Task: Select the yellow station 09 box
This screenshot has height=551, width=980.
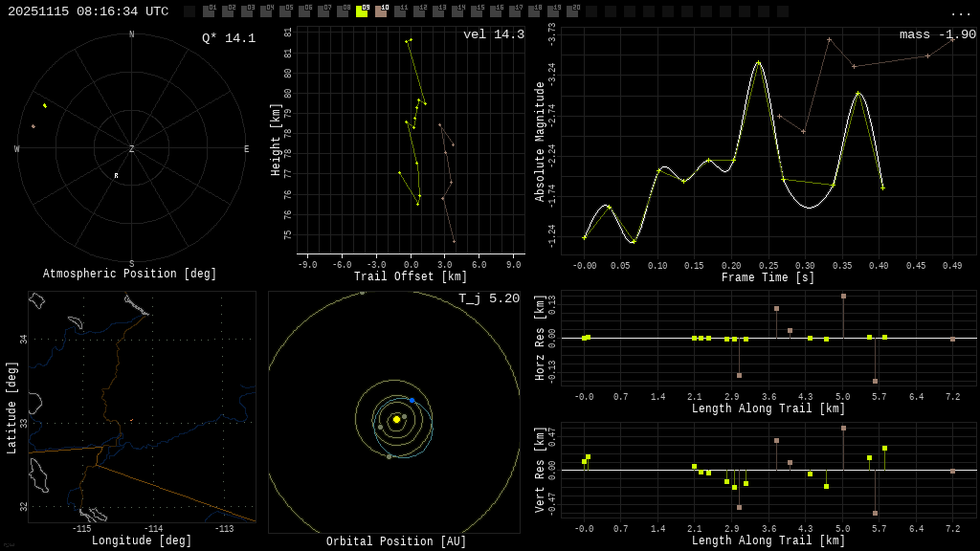Action: coord(362,11)
